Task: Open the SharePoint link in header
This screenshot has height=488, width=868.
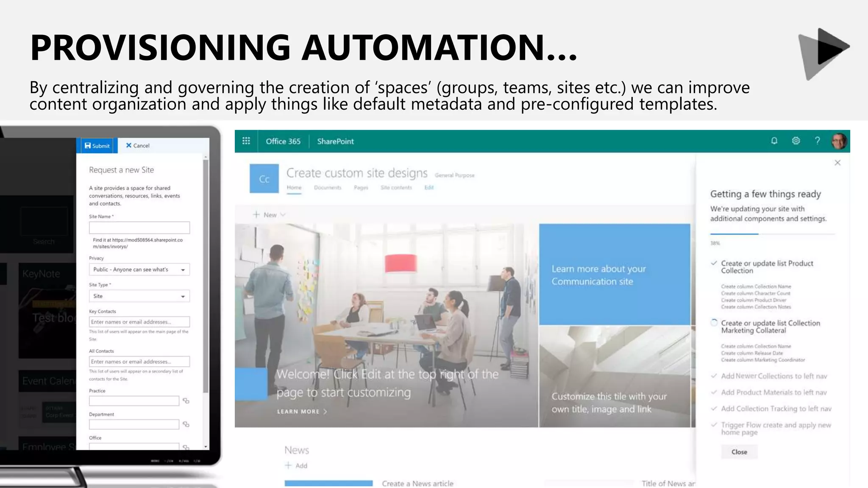Action: (x=335, y=141)
